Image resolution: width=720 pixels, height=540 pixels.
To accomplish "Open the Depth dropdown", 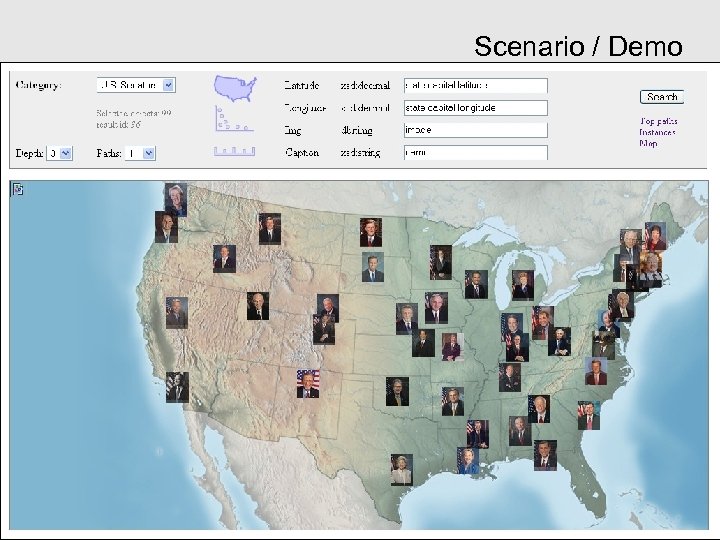I will [x=59, y=153].
